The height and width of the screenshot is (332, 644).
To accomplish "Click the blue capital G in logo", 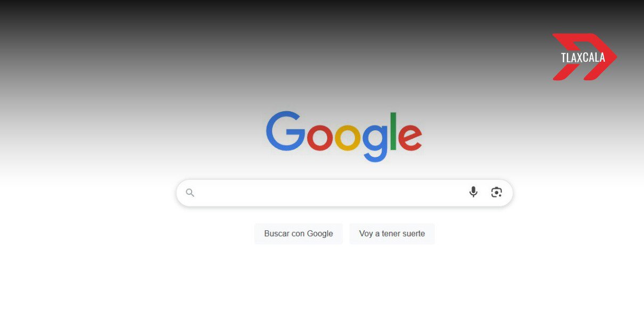I will click(x=286, y=130).
